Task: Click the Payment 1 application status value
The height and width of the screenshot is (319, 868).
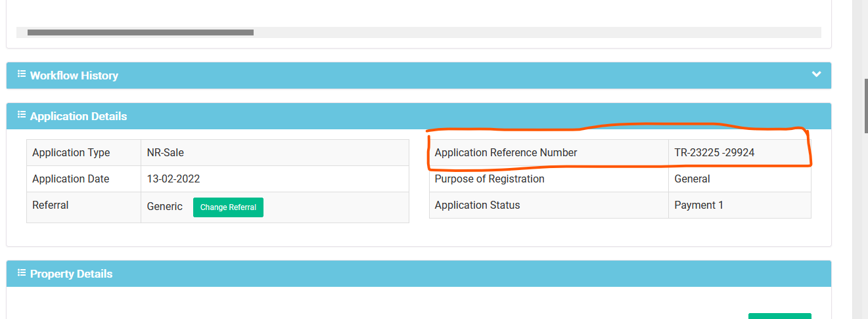Action: (x=698, y=205)
